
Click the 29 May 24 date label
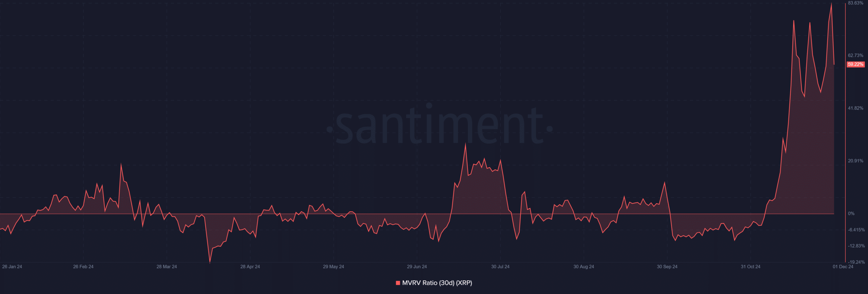tap(333, 267)
